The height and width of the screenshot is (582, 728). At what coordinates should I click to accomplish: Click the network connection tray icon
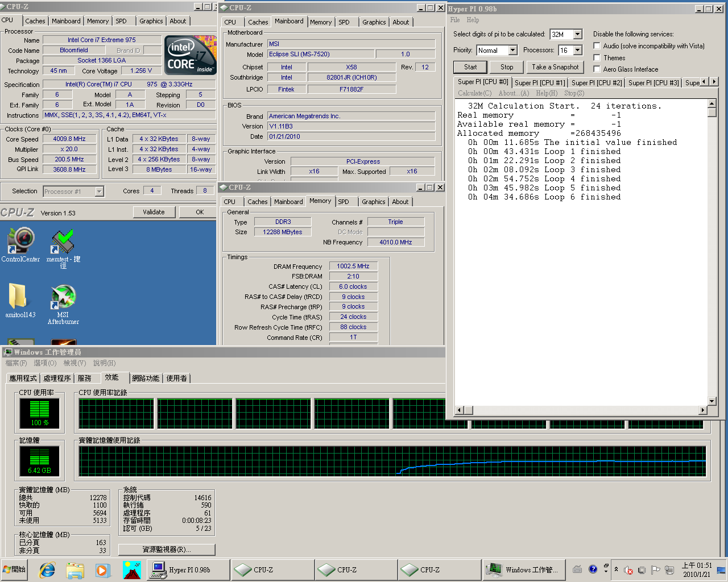669,570
